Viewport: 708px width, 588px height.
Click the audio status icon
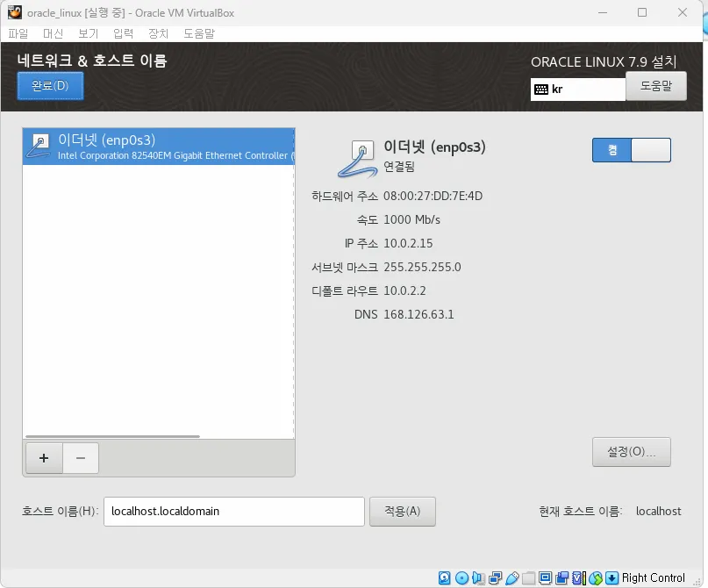(x=478, y=577)
